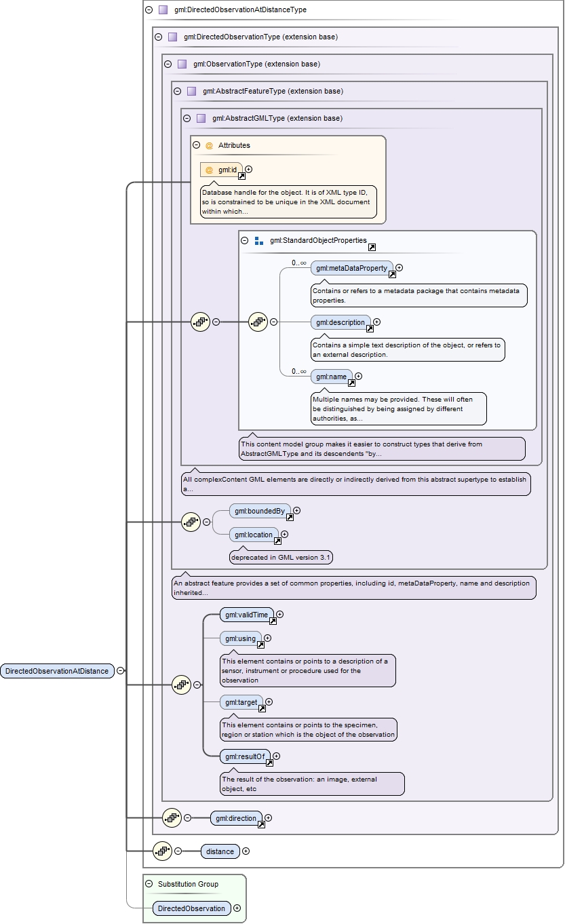The height and width of the screenshot is (924, 565).
Task: Select the gml:description element box
Action: click(x=341, y=322)
